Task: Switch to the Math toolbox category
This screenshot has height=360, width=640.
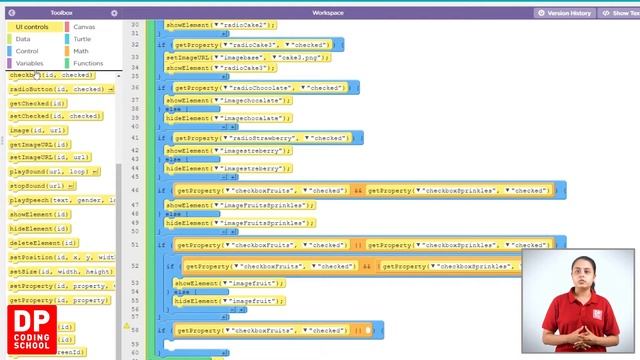Action: (x=81, y=51)
